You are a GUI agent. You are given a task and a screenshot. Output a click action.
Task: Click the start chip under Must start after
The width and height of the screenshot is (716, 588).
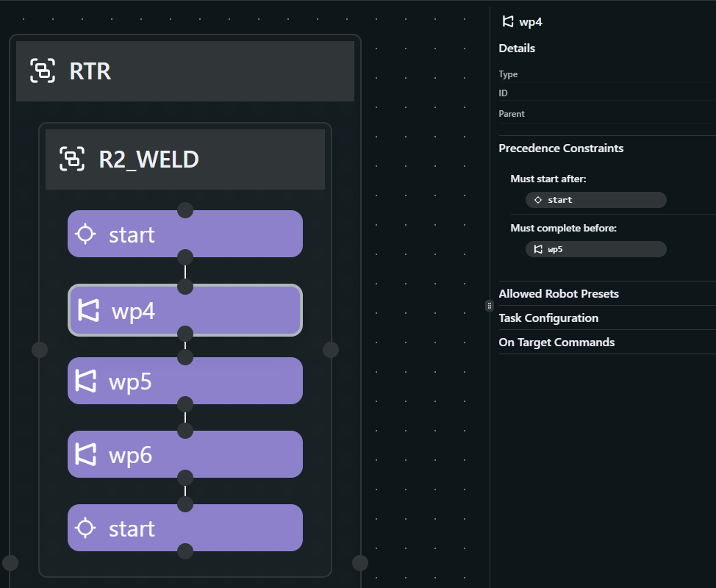pyautogui.click(x=596, y=200)
